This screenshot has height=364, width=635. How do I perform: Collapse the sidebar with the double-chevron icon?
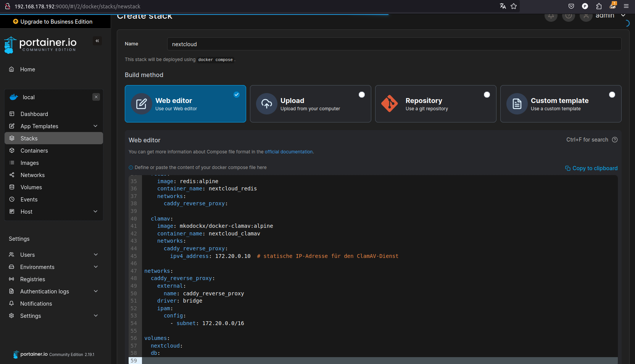point(97,41)
